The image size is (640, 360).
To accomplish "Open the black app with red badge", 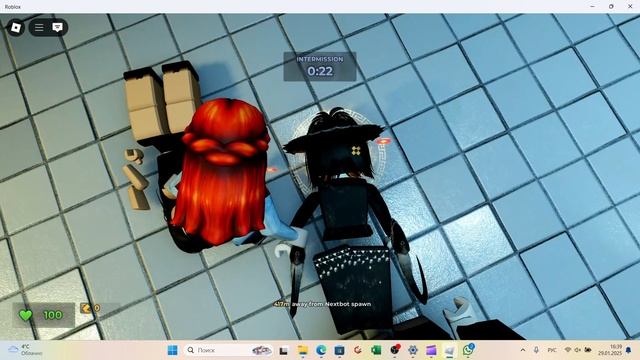I will coord(395,350).
